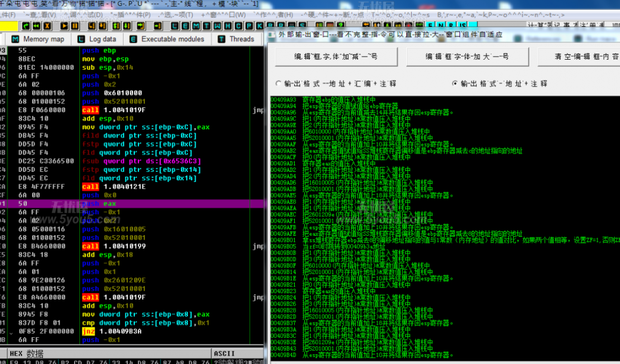Select the 'push 0x2601209E' instruction row
Image resolution: width=620 pixels, height=364 pixels.
coord(132,280)
